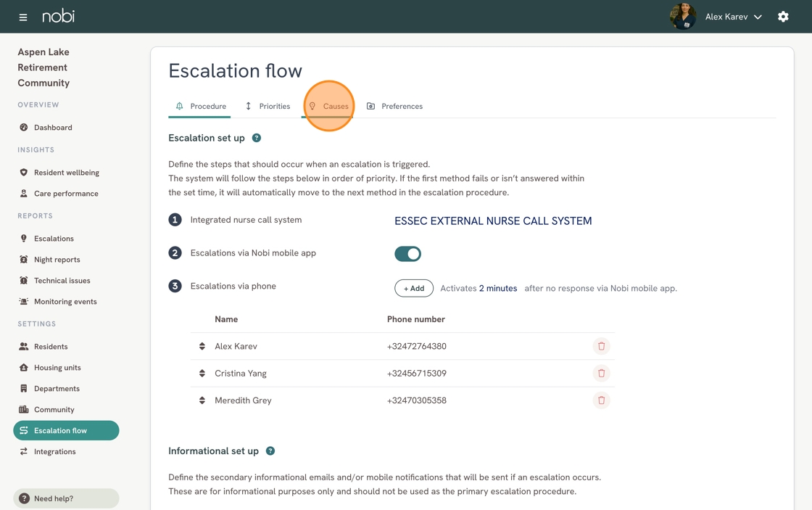The width and height of the screenshot is (812, 510).
Task: Click help icon next to Escalation set up
Action: 257,138
